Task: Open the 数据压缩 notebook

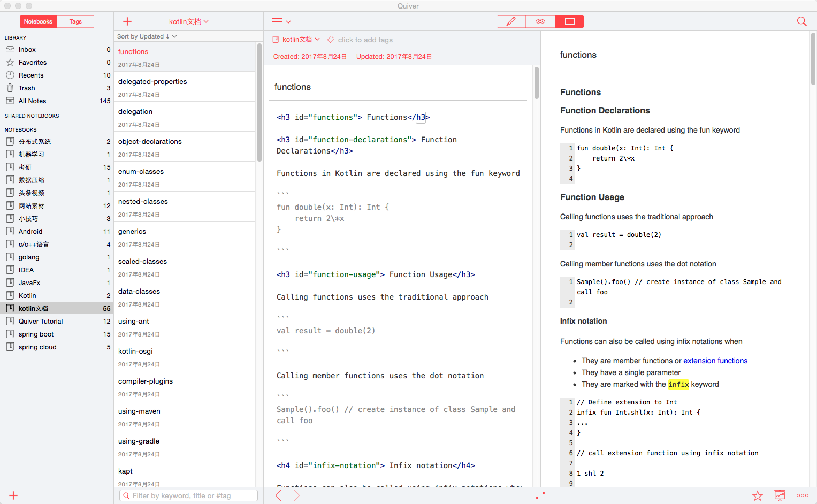Action: point(57,180)
